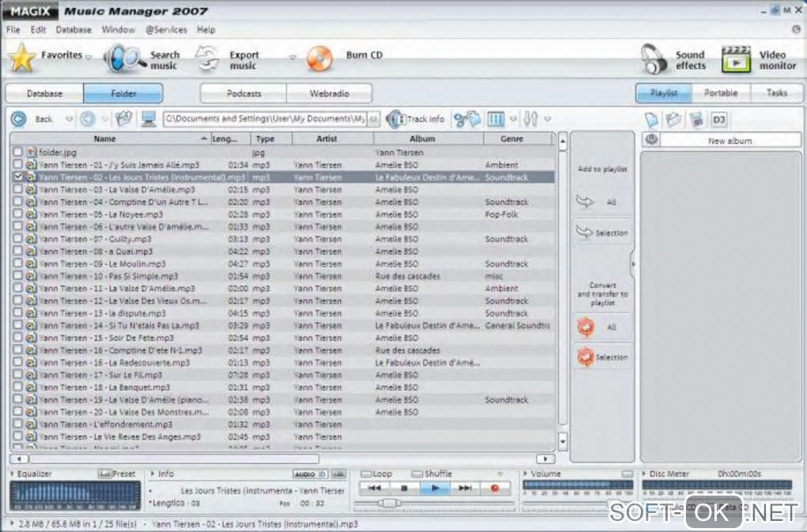Image resolution: width=807 pixels, height=532 pixels.
Task: Click the My Computer monitor icon
Action: pyautogui.click(x=149, y=119)
